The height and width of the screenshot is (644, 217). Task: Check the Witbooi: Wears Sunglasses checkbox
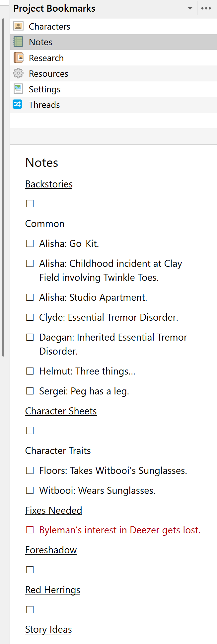click(x=30, y=490)
